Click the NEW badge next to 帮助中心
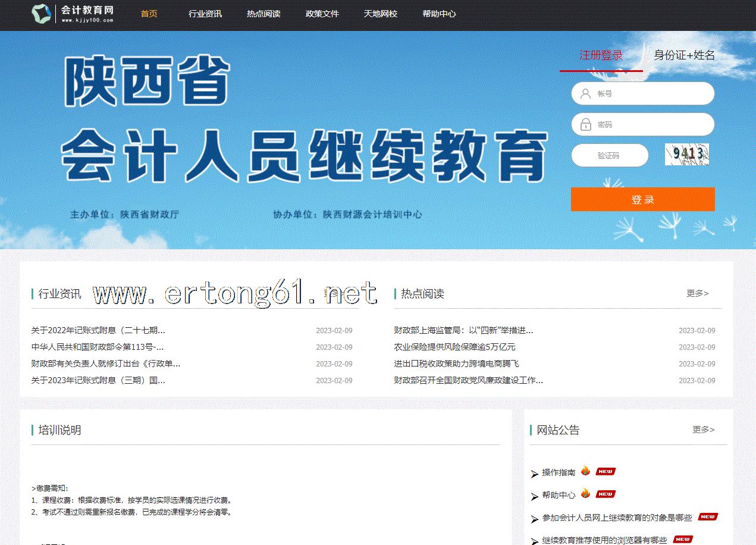756x545 pixels. tap(606, 494)
